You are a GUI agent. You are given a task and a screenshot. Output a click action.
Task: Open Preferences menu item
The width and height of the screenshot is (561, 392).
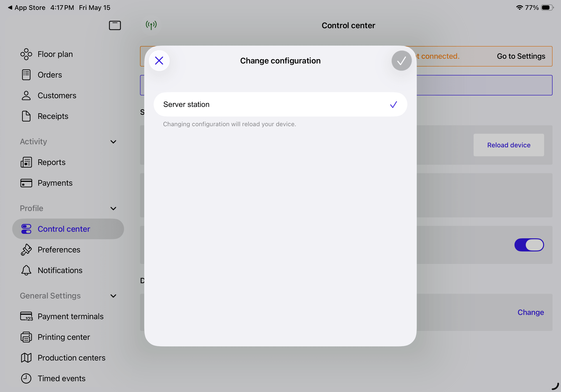pyautogui.click(x=68, y=250)
